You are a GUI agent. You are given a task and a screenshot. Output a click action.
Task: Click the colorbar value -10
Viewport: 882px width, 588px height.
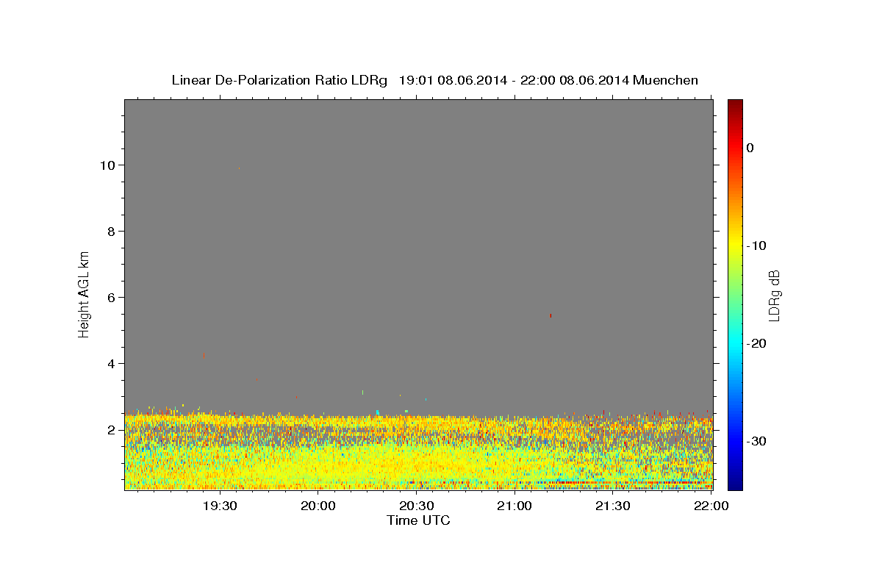(756, 245)
